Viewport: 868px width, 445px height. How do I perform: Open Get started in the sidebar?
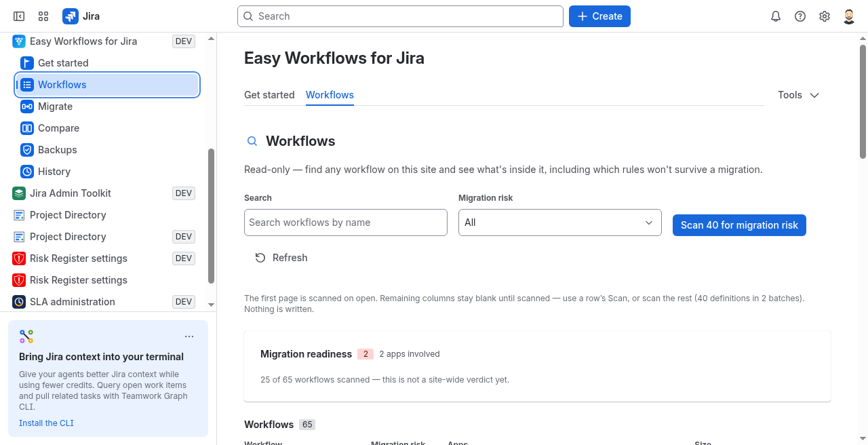tap(107, 63)
